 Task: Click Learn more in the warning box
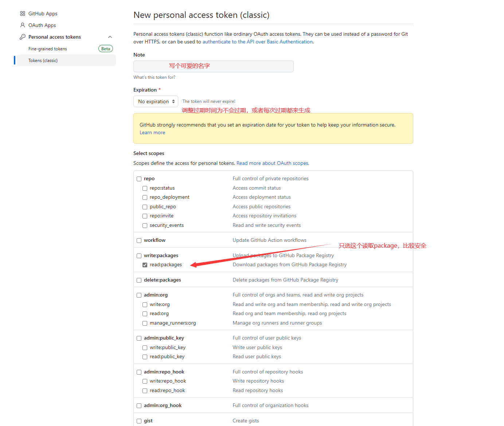point(152,132)
